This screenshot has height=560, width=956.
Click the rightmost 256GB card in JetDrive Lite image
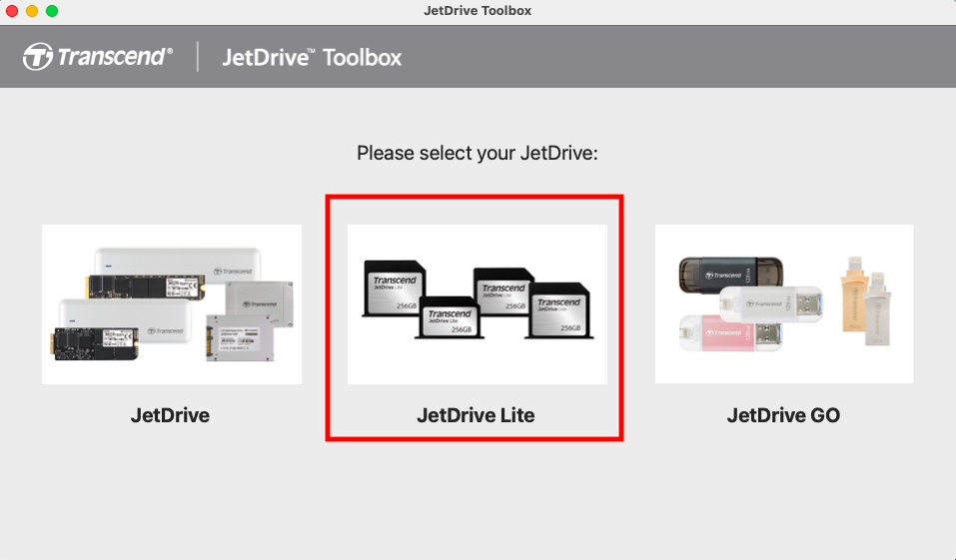tap(559, 310)
